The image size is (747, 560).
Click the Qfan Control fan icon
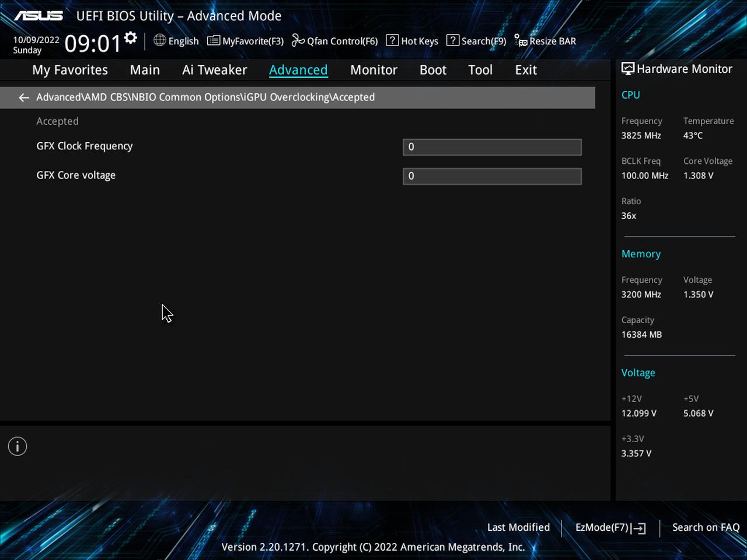click(x=298, y=40)
